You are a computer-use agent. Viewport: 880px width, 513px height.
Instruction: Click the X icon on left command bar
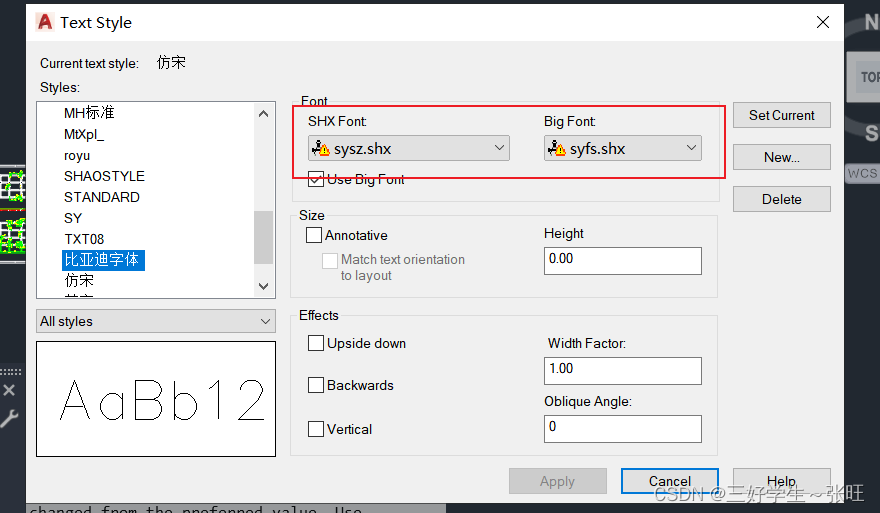[x=9, y=390]
